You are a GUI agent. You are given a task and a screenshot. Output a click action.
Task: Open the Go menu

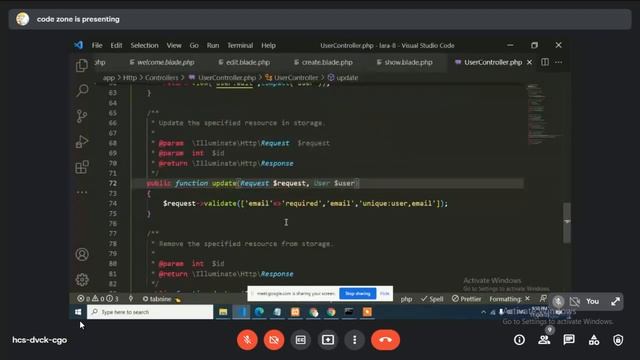coord(194,45)
